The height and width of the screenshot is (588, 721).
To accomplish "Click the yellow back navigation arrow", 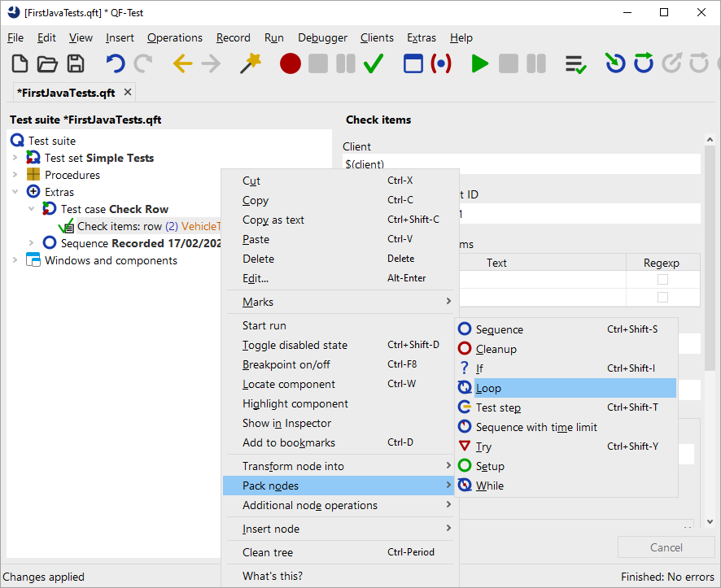I will click(x=182, y=63).
